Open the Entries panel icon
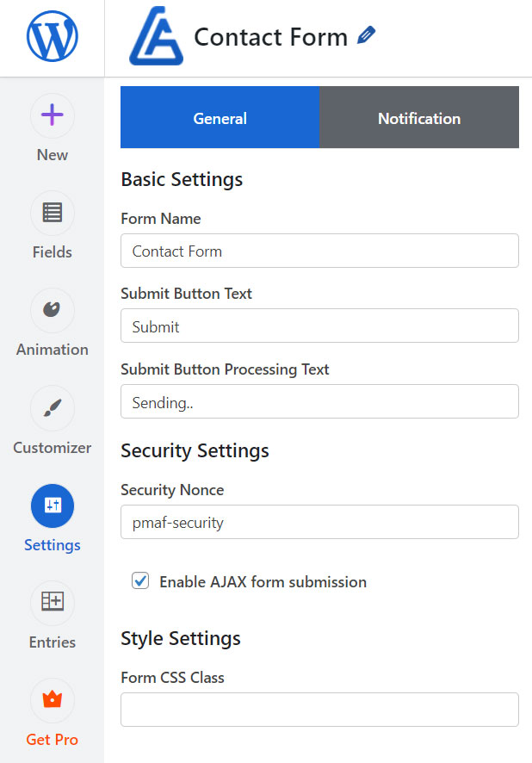 click(52, 603)
